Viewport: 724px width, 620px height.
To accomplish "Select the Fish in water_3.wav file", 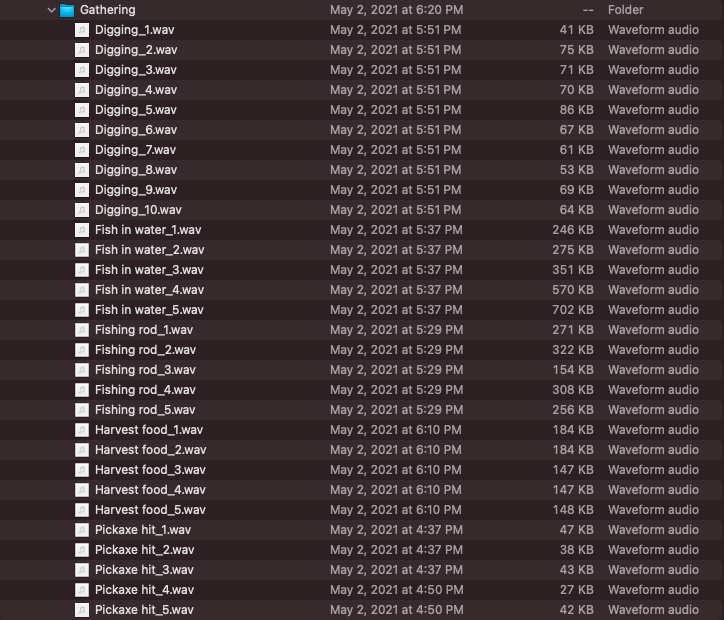I will tap(149, 270).
